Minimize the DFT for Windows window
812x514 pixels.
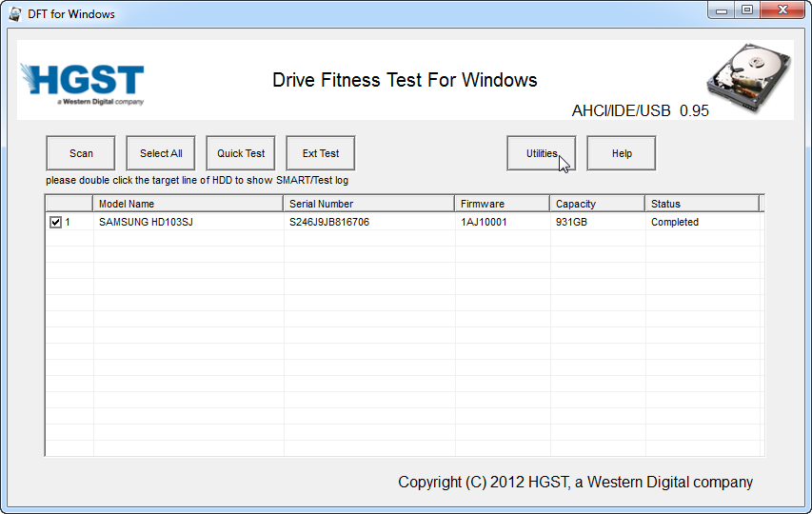pyautogui.click(x=722, y=10)
